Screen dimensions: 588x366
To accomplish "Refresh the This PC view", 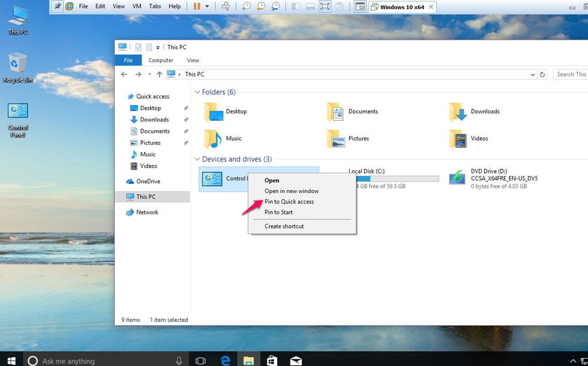I will (x=542, y=74).
